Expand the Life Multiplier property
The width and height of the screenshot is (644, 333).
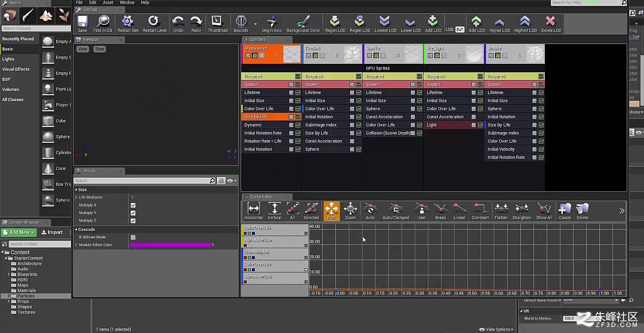pyautogui.click(x=77, y=197)
